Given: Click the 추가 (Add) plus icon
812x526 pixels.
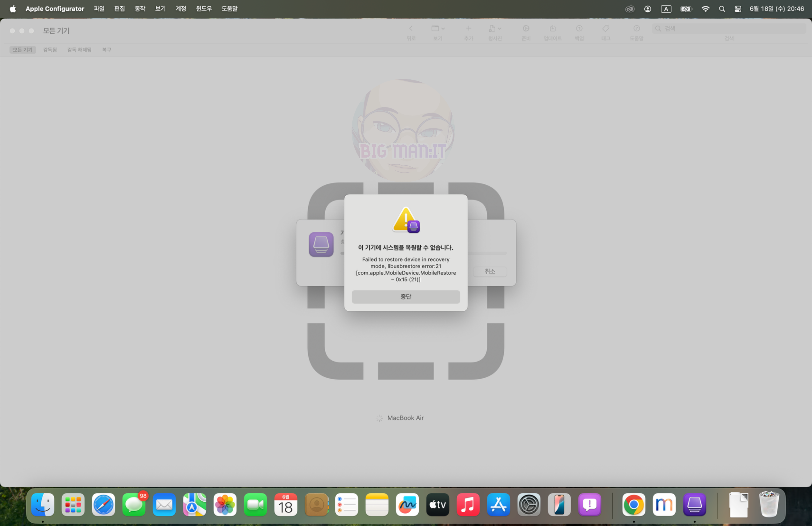Looking at the screenshot, I should [x=469, y=29].
